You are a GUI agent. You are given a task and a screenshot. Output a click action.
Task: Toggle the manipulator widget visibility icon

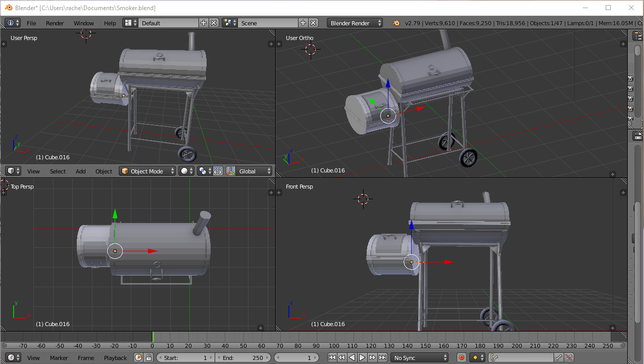click(x=218, y=170)
